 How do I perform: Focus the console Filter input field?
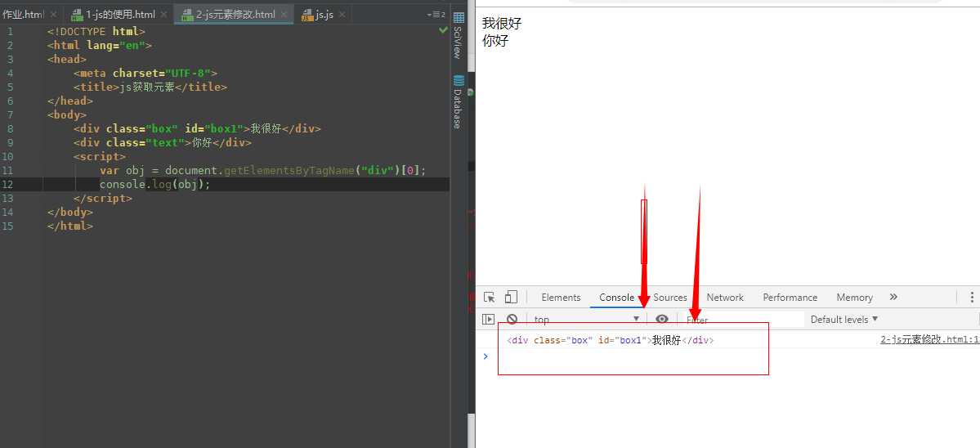coord(742,320)
